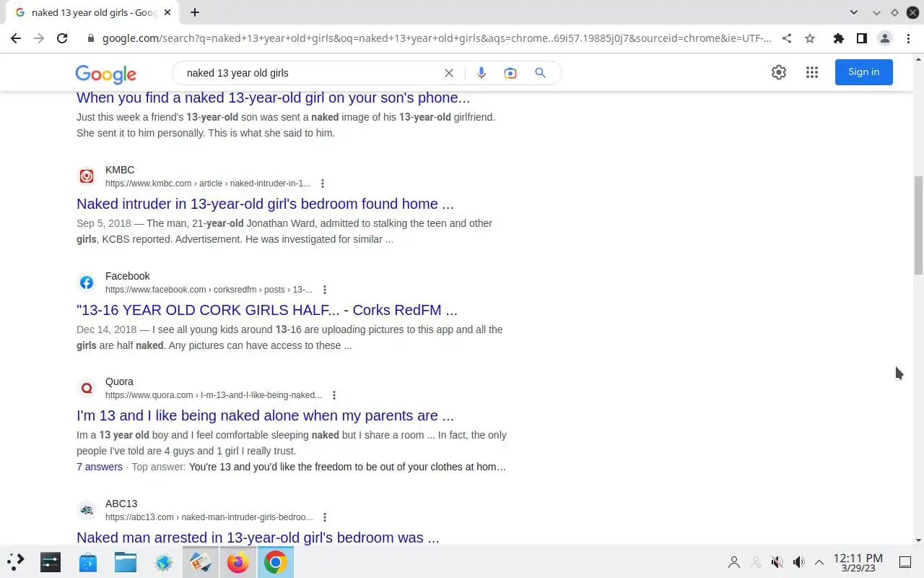This screenshot has height=578, width=924.
Task: Go back using the browser back arrow
Action: tap(16, 38)
